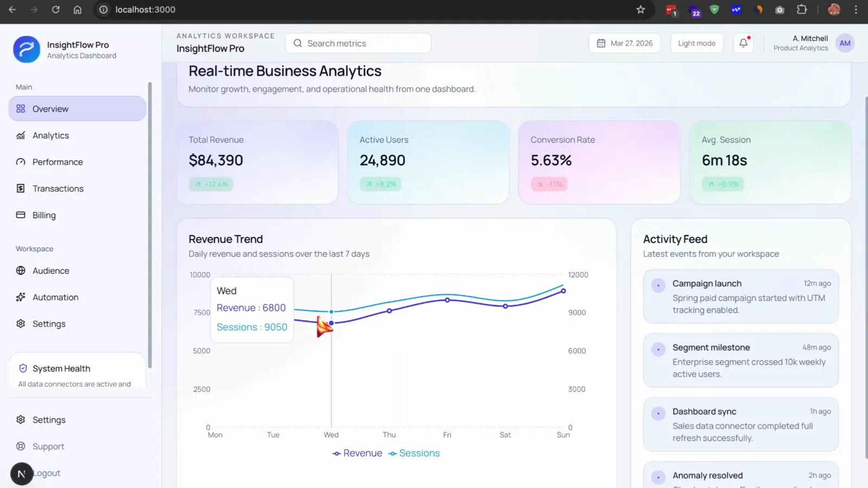Click the Workspace Settings gear icon
Viewport: 868px width, 488px height.
(21, 324)
